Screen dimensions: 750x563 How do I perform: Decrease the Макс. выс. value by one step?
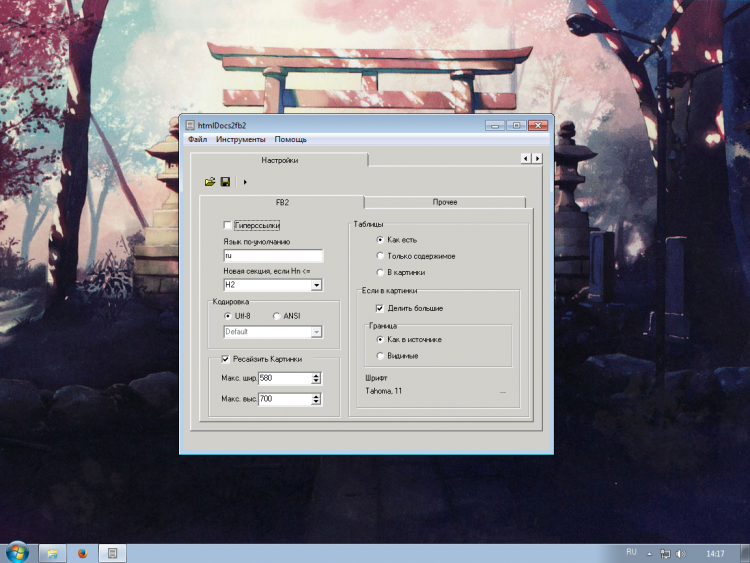316,403
